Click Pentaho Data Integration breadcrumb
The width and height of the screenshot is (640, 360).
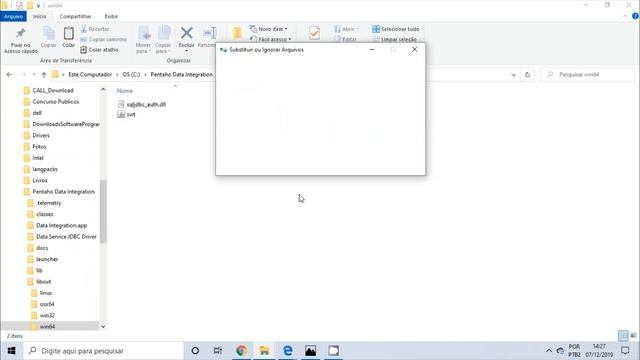[182, 75]
